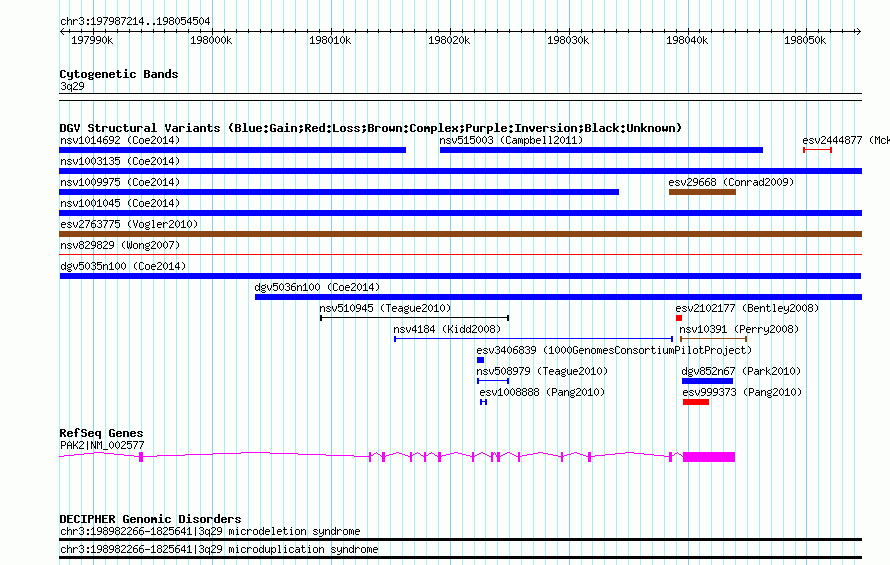
Task: Click the 198020k position on the ruler
Action: [x=449, y=40]
